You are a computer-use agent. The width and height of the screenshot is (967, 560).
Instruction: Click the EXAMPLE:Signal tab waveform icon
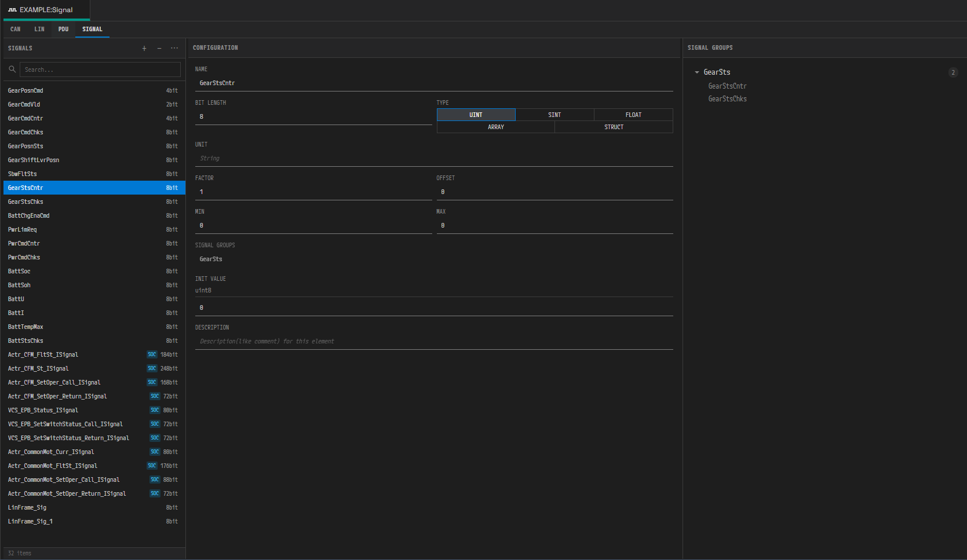pyautogui.click(x=12, y=10)
